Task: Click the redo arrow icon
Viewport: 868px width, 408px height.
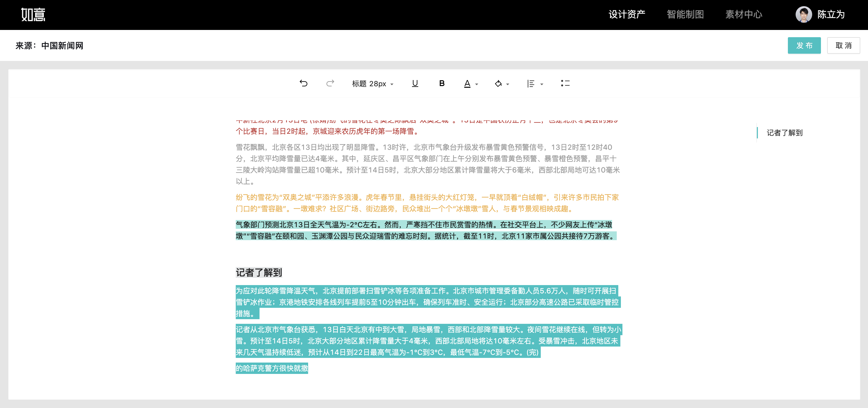Action: pos(330,83)
